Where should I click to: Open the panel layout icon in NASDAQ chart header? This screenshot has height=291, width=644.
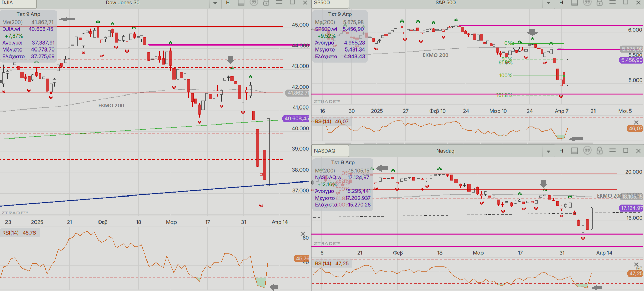[x=574, y=151]
